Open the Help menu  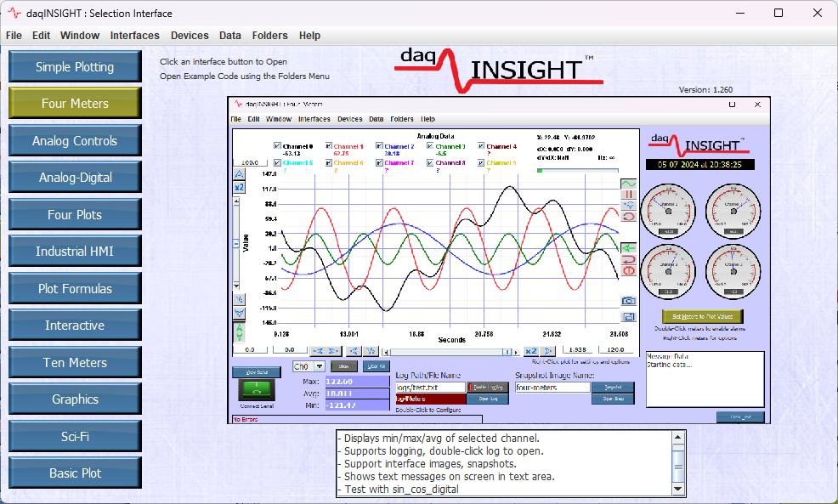click(x=309, y=36)
